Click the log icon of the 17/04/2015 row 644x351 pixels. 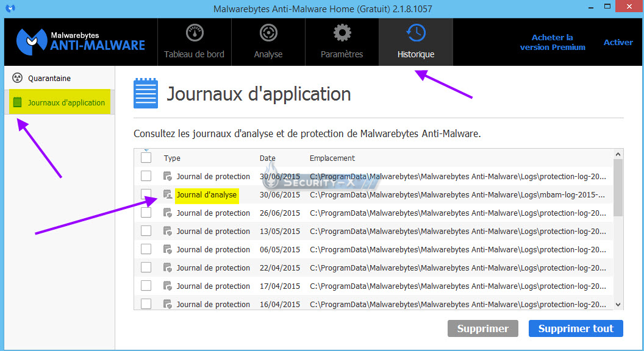pyautogui.click(x=168, y=286)
